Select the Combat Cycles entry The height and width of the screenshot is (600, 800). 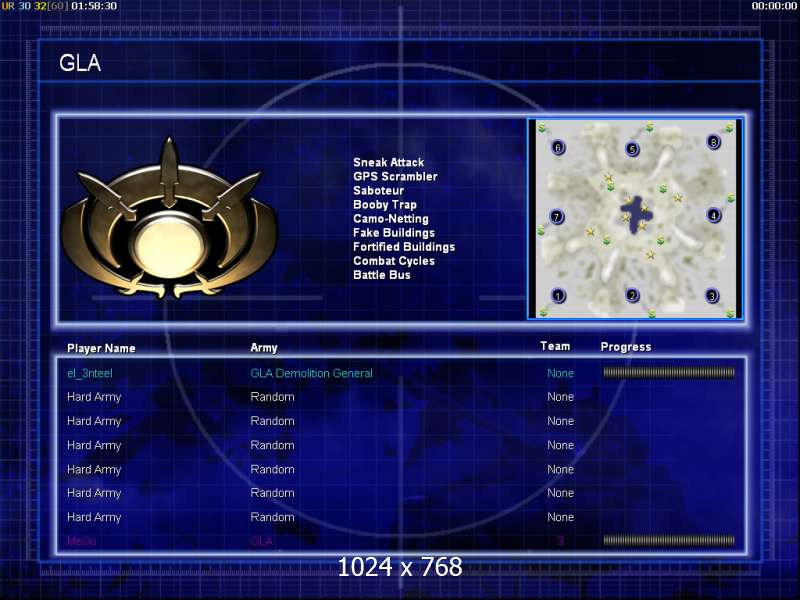tap(394, 261)
